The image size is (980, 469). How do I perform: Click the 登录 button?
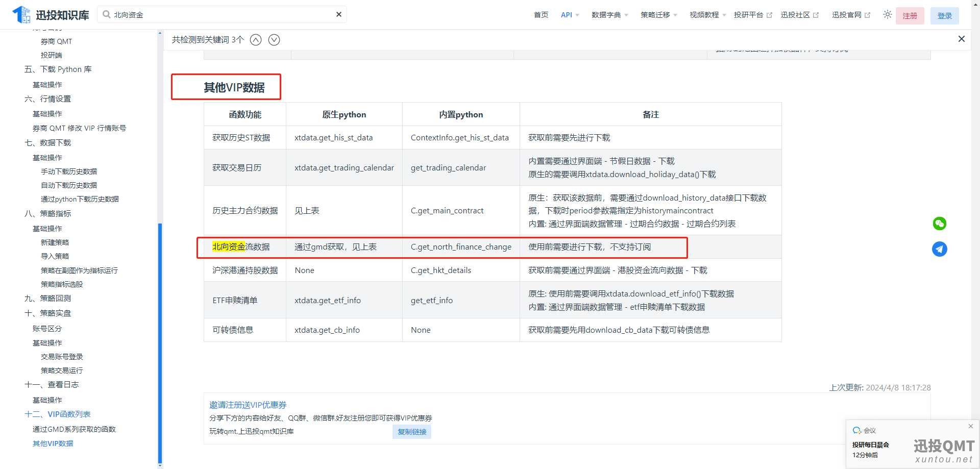(944, 16)
